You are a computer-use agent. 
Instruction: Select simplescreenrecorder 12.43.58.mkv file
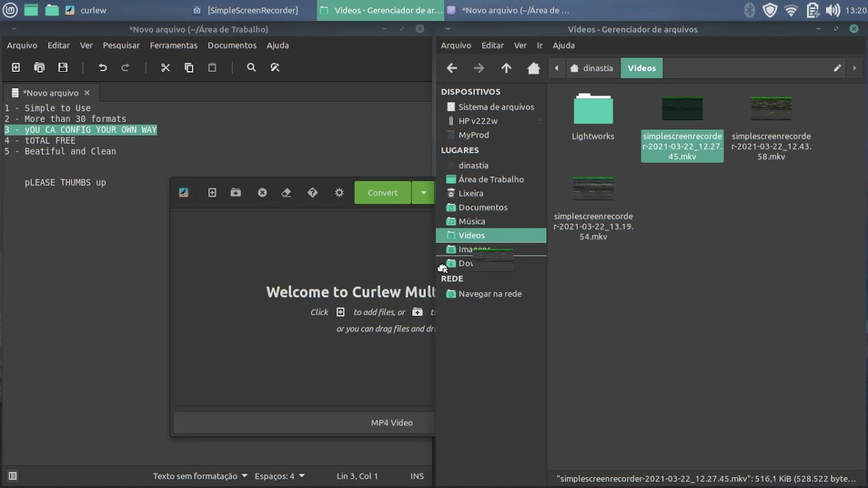[x=771, y=127]
